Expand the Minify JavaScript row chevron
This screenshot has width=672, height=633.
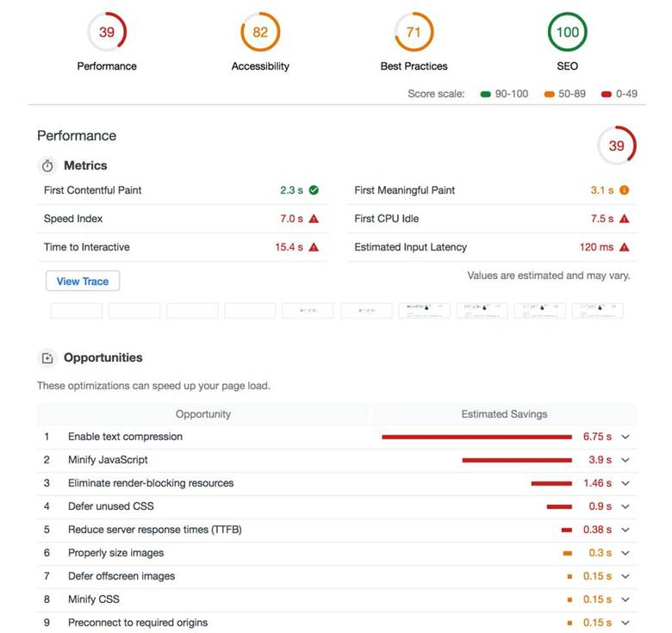point(625,460)
